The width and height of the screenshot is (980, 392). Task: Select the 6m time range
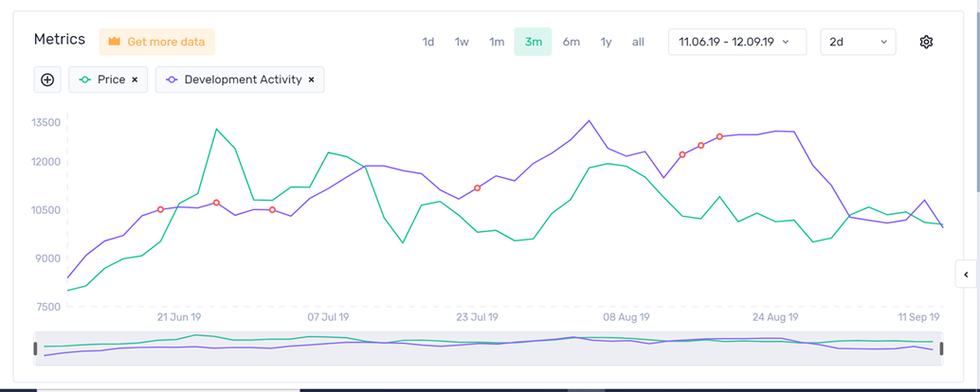[x=571, y=42]
